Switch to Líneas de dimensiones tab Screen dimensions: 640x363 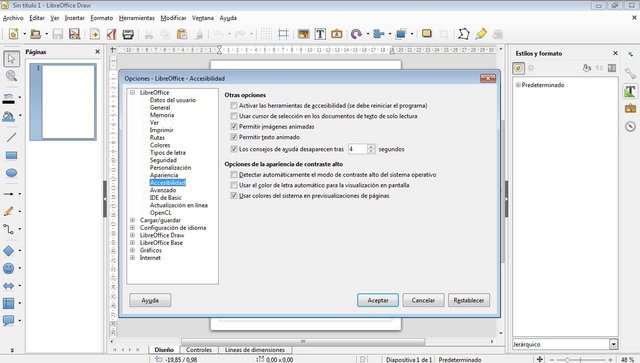coord(255,350)
